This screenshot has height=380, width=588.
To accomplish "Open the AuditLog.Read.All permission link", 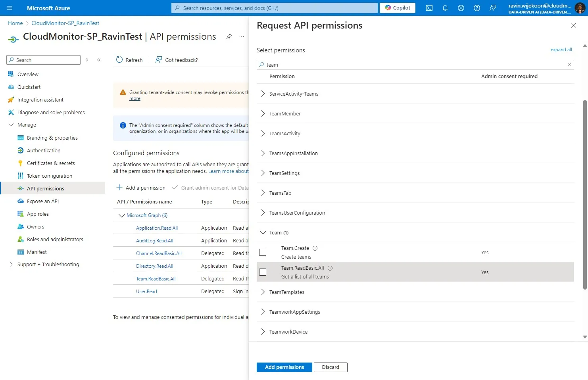I will pos(155,241).
